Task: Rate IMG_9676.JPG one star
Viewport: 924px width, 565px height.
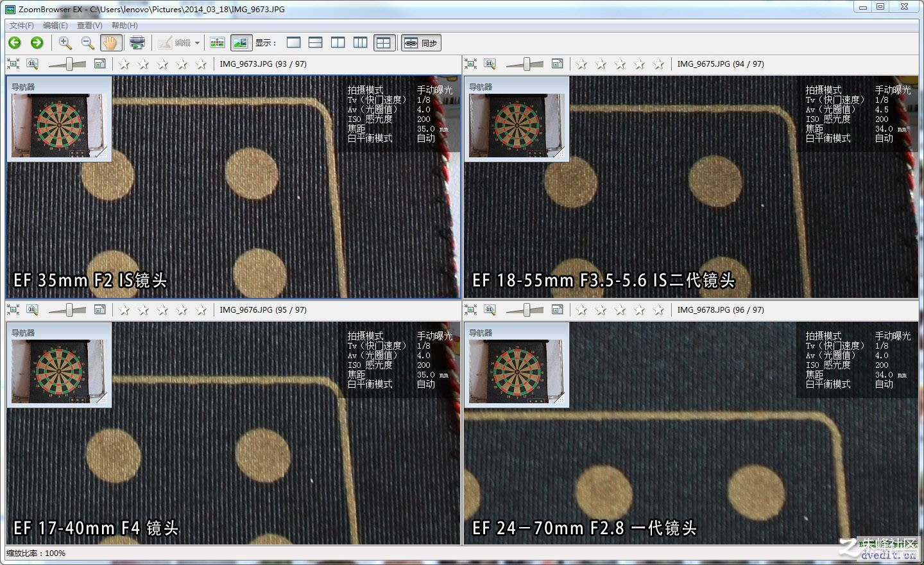Action: 124,309
